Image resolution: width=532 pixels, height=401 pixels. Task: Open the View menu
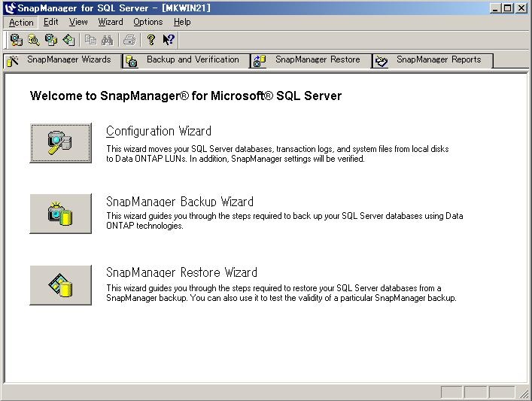[x=78, y=22]
